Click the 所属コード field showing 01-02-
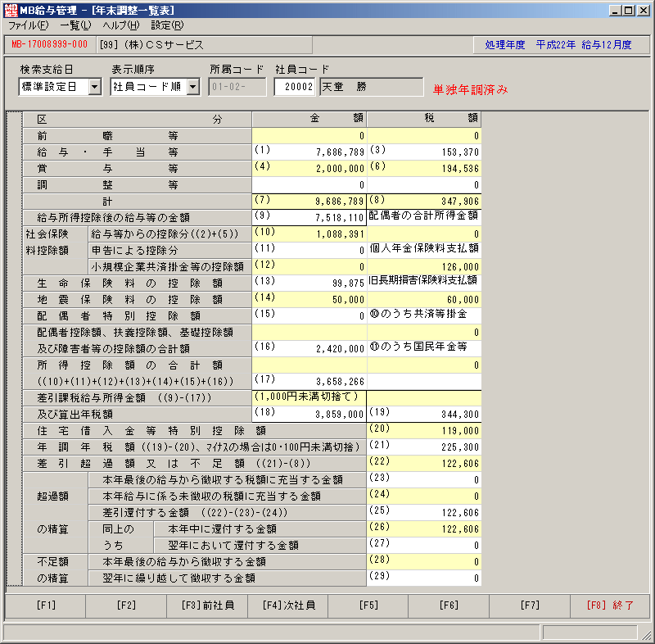This screenshot has height=644, width=655. tap(237, 87)
